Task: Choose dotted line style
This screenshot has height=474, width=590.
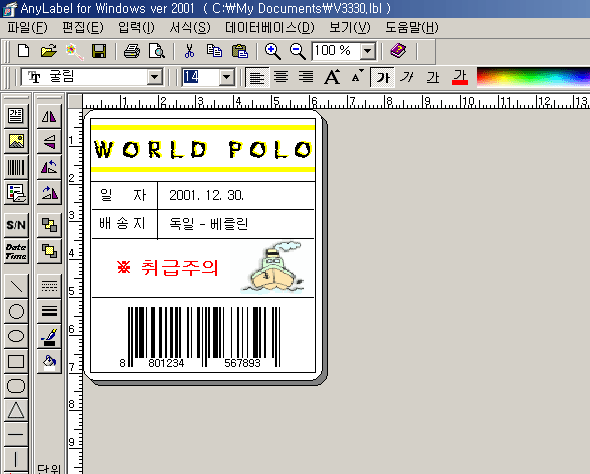Action: coord(49,287)
